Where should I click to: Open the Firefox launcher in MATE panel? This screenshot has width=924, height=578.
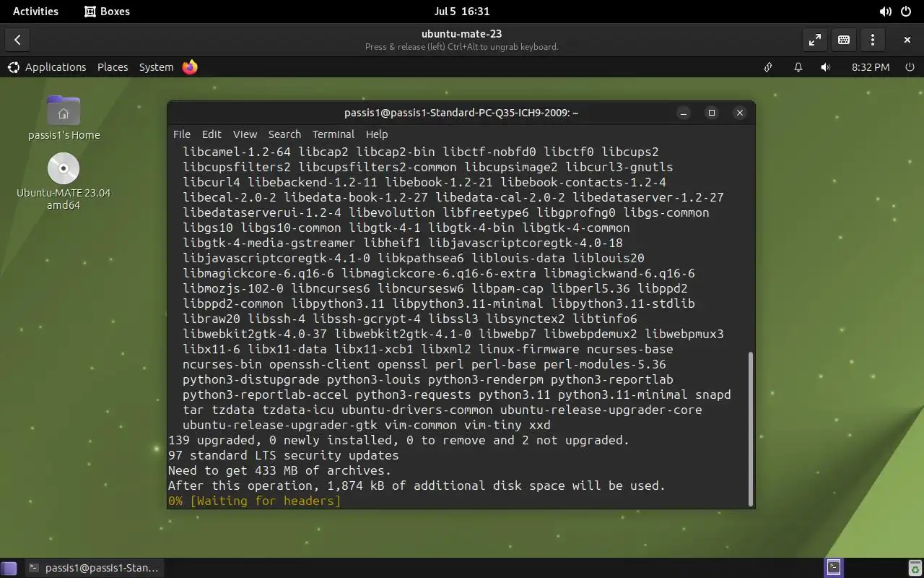click(190, 67)
